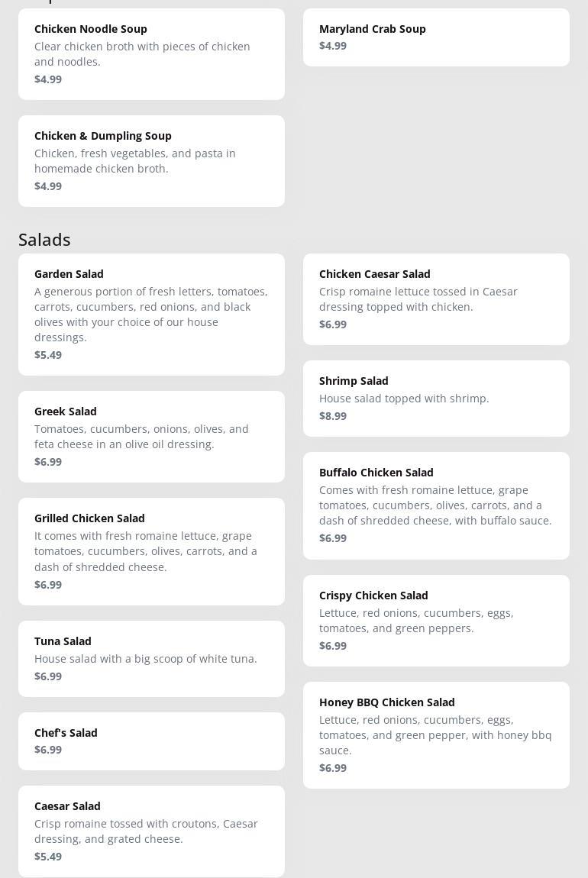The width and height of the screenshot is (588, 878).
Task: Click the Maryland Crab Soup $4.99 price
Action: click(x=333, y=46)
